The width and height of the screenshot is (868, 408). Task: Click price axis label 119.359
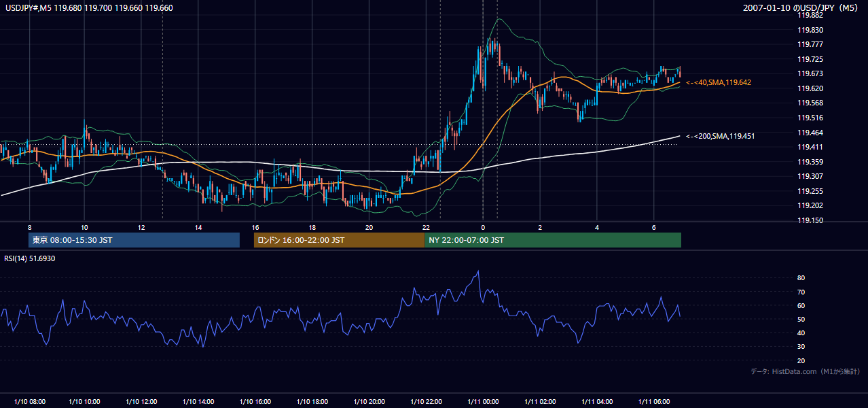[x=810, y=162]
